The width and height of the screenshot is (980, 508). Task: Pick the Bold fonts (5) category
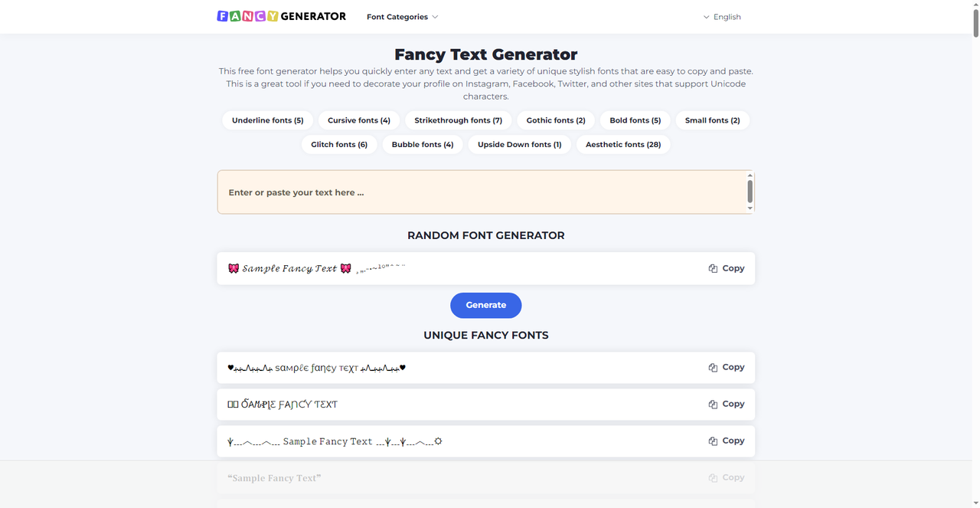click(x=635, y=120)
